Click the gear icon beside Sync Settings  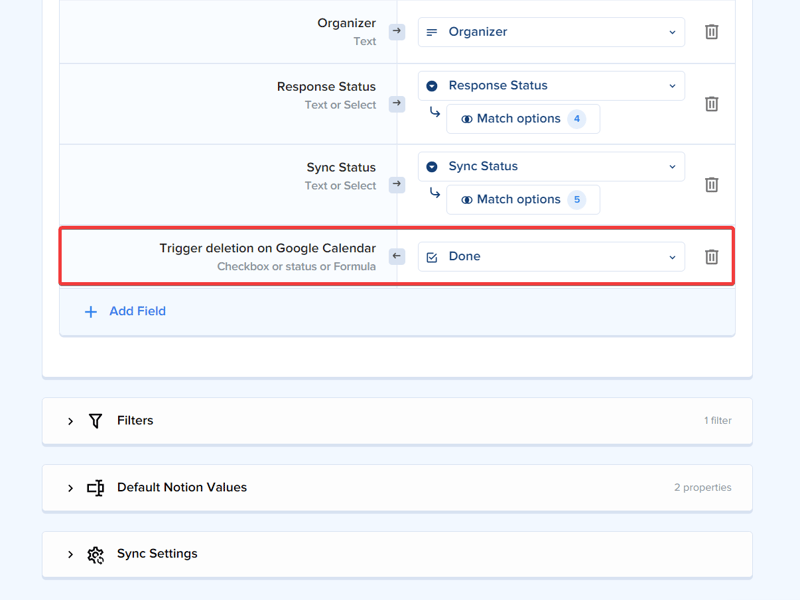(x=95, y=554)
